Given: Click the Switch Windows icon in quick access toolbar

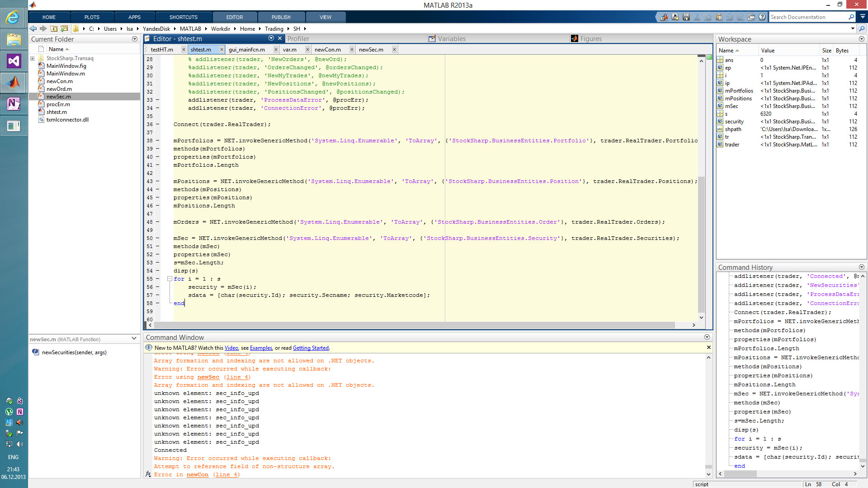Looking at the screenshot, I should 751,17.
